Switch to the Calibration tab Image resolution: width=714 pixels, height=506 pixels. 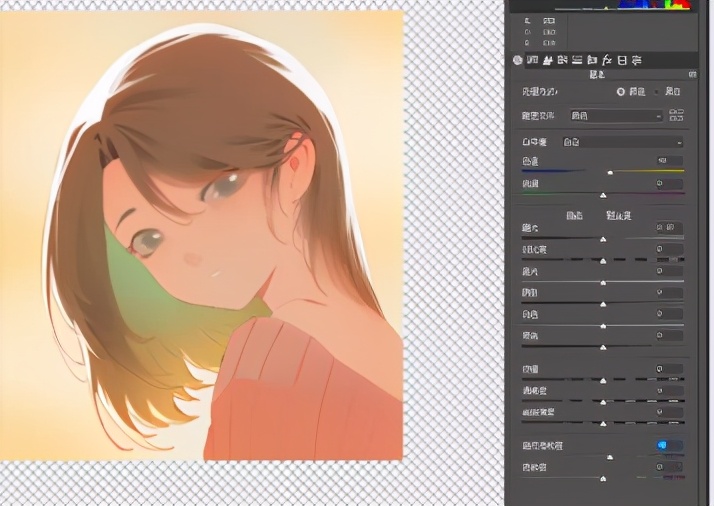coord(622,60)
